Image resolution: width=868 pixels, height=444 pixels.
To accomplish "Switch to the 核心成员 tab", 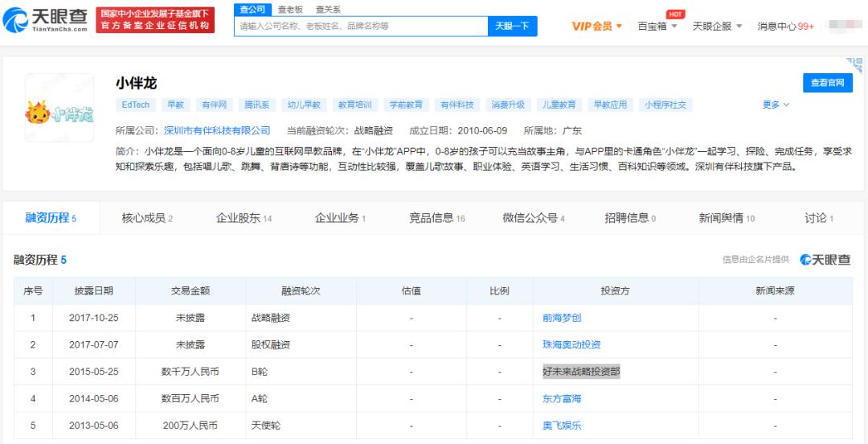I will 147,219.
